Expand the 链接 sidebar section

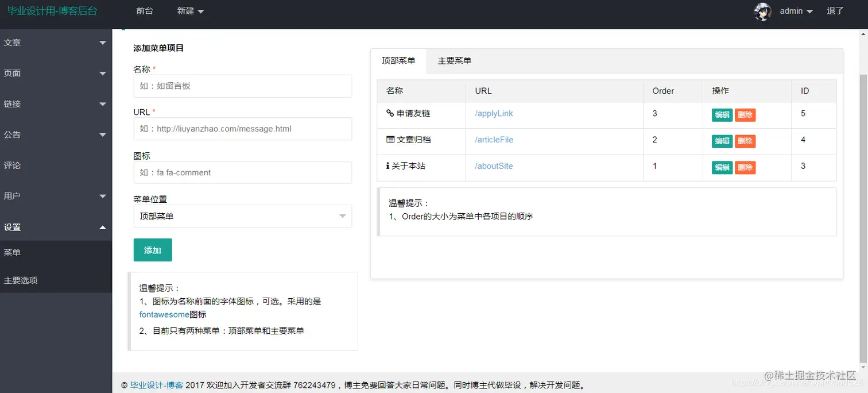(x=56, y=104)
